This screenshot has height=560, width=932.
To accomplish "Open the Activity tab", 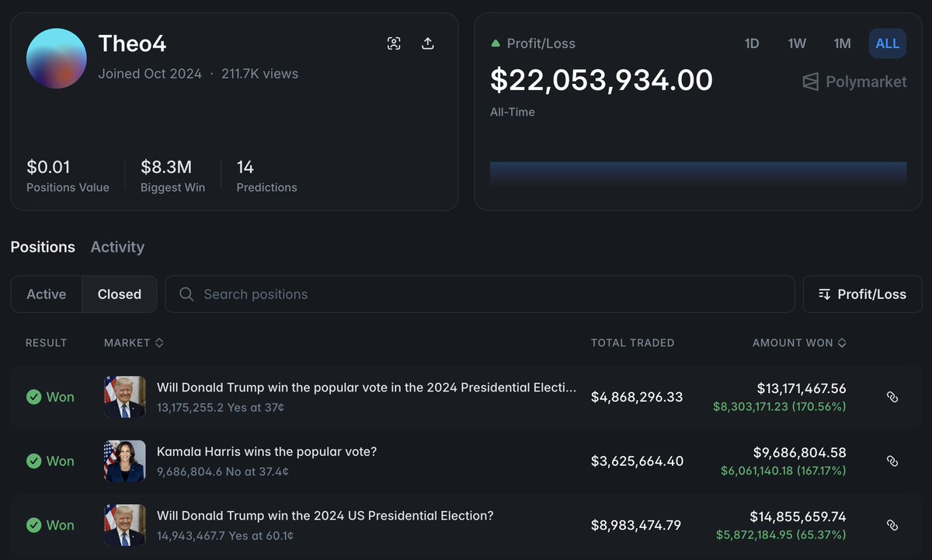I will 117,247.
